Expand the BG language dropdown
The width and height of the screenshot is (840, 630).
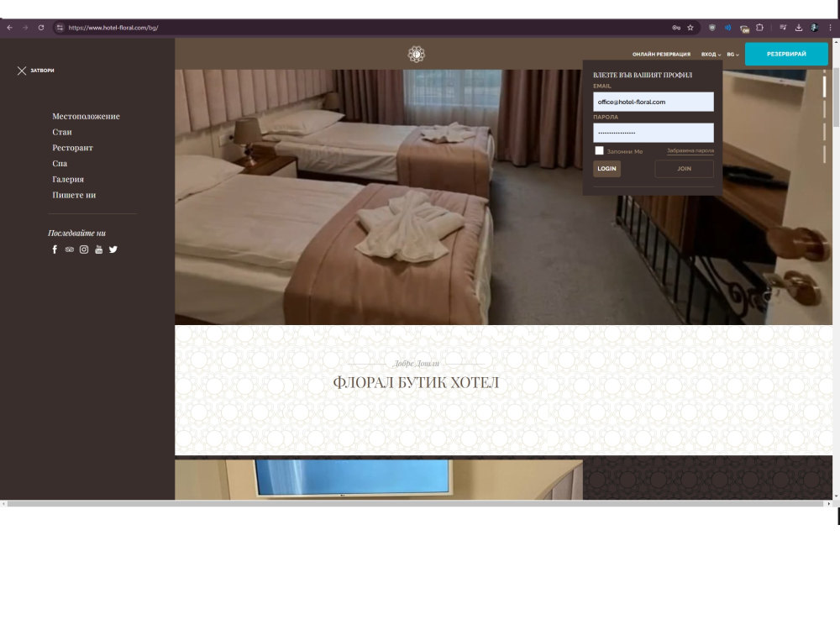click(x=732, y=55)
